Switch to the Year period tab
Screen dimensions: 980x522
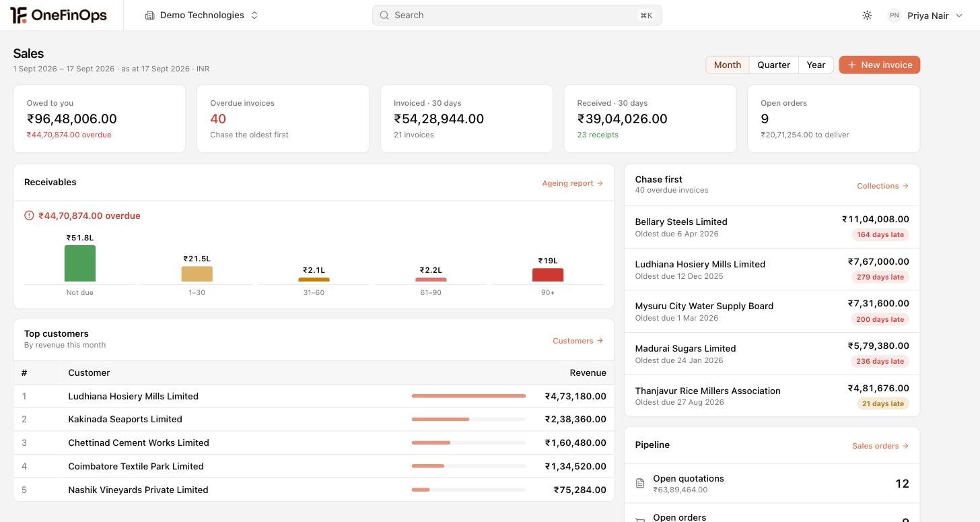(816, 65)
